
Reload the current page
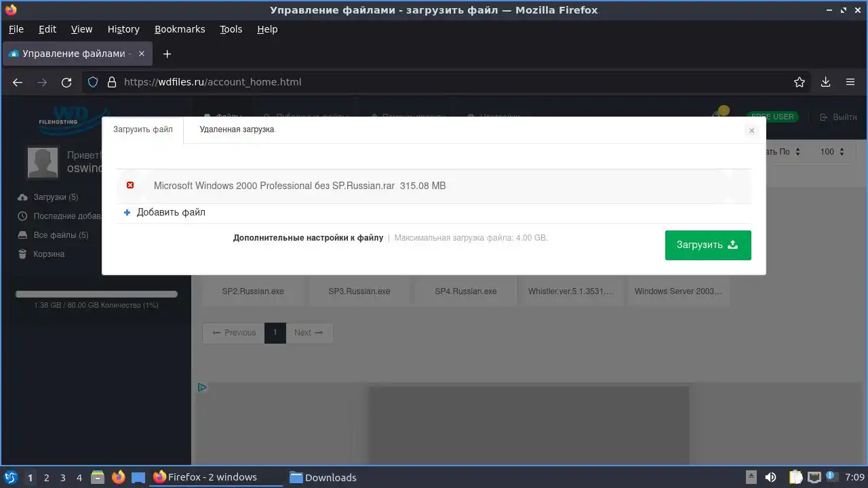click(66, 82)
